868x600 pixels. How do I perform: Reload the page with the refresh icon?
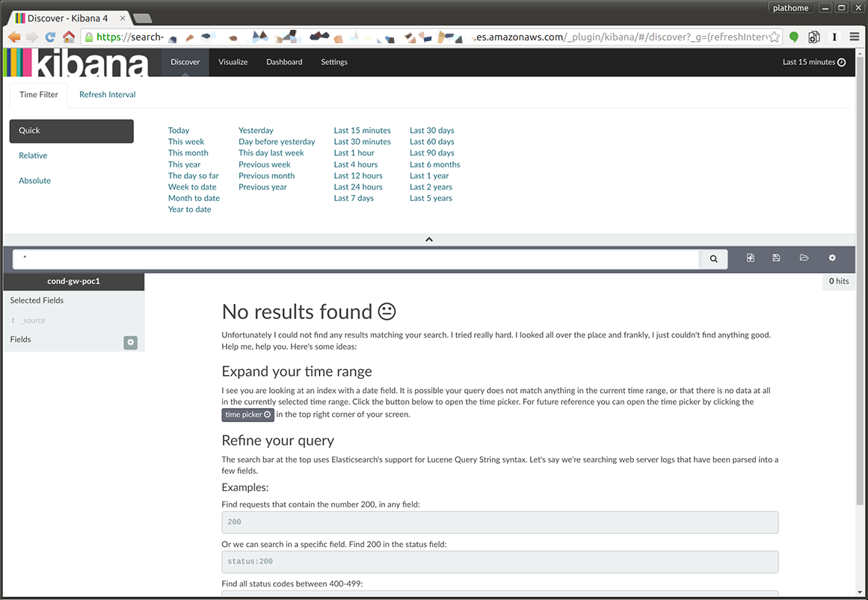pyautogui.click(x=50, y=37)
